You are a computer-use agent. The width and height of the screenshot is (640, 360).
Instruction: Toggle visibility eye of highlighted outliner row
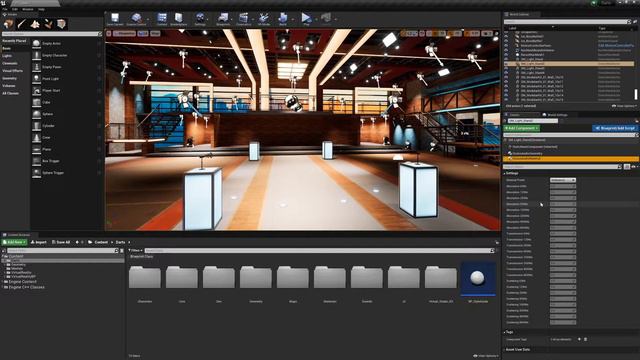[507, 64]
